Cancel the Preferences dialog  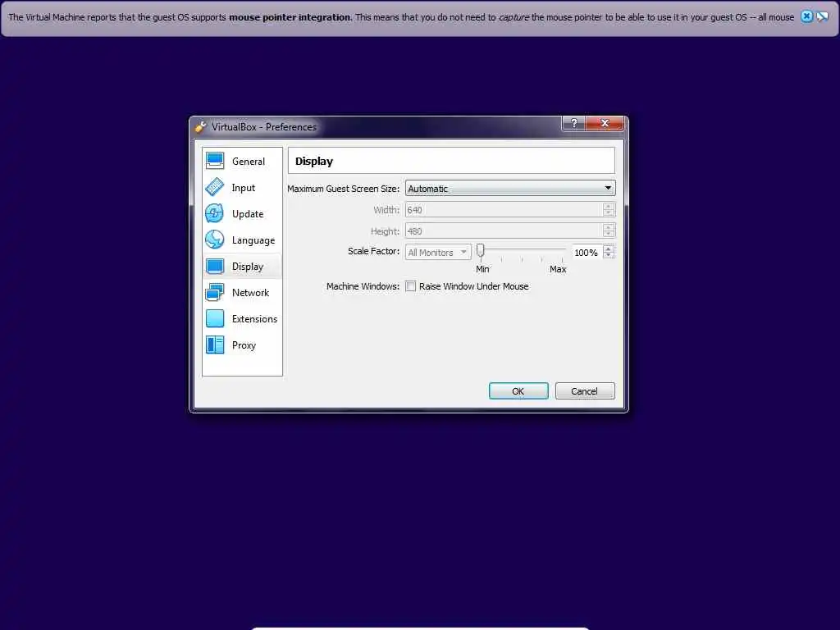584,391
